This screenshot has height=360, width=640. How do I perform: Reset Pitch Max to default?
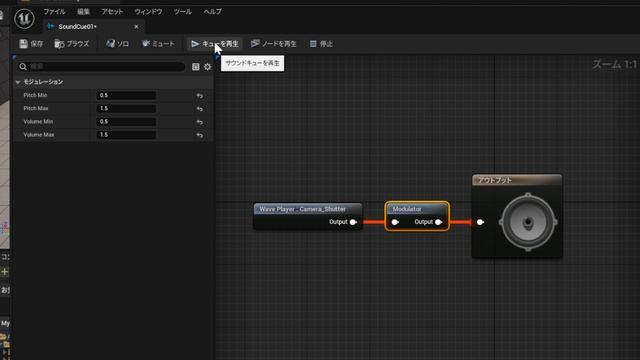200,109
